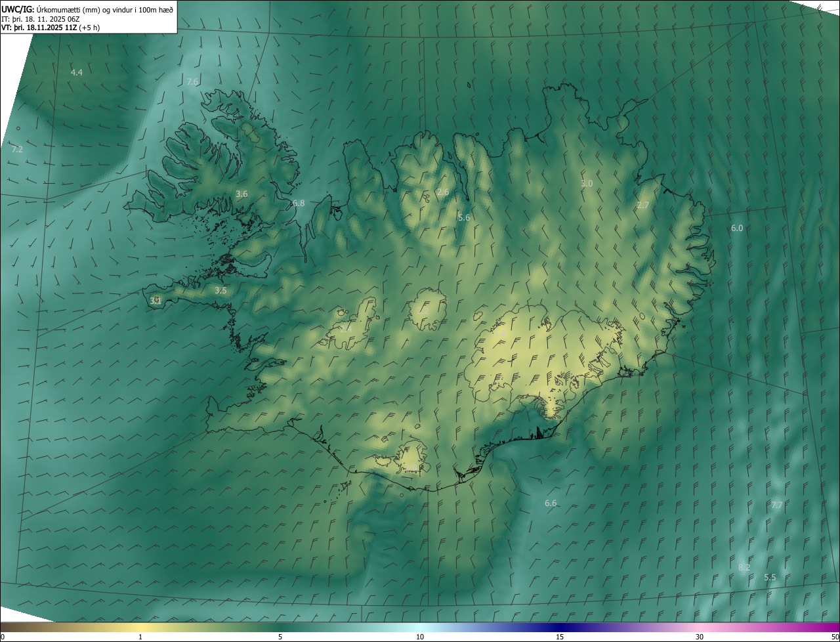The width and height of the screenshot is (840, 642).
Task: Click the 4.4 precipitation value label
Action: [77, 72]
